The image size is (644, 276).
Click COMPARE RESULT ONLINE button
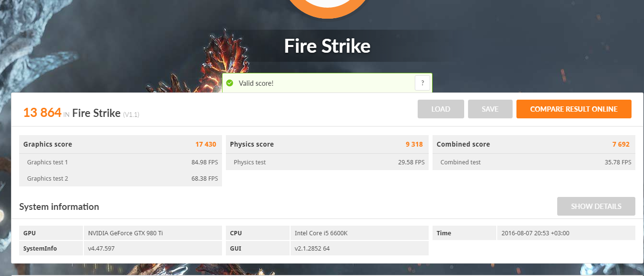pyautogui.click(x=574, y=109)
